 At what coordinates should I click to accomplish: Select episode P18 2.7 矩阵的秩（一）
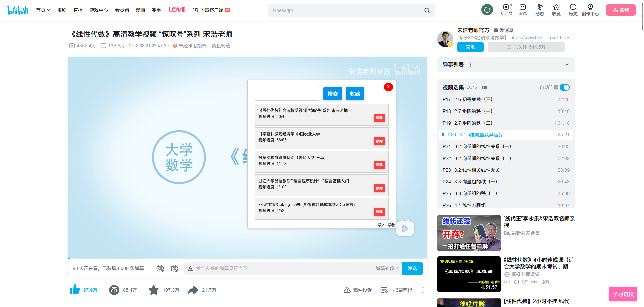[x=506, y=111]
